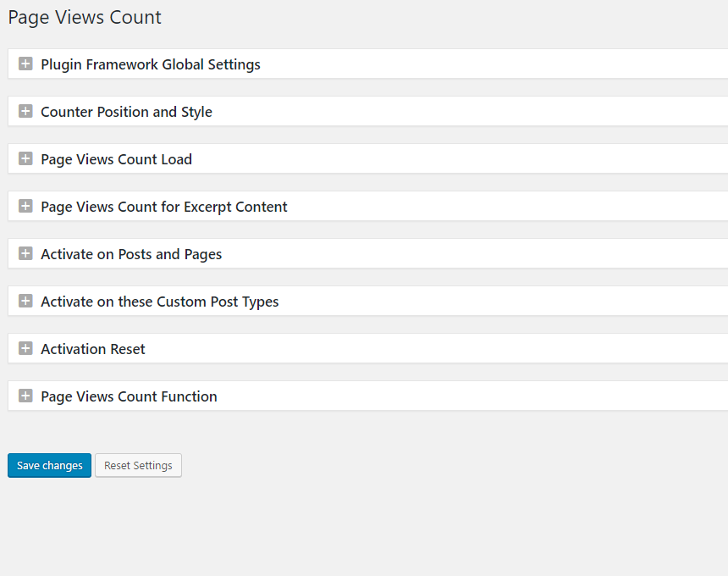Click the plus icon next to Activate on Posts and Pages

(25, 254)
